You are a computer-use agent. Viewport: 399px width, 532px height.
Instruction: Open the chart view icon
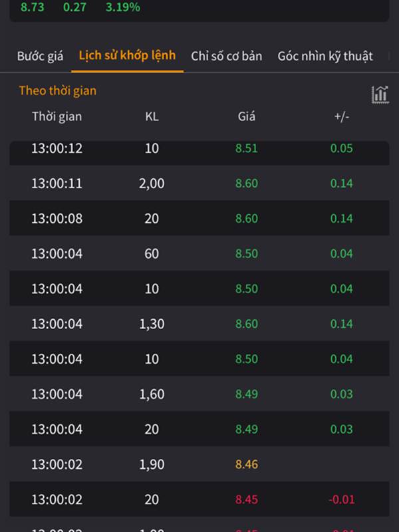[380, 94]
